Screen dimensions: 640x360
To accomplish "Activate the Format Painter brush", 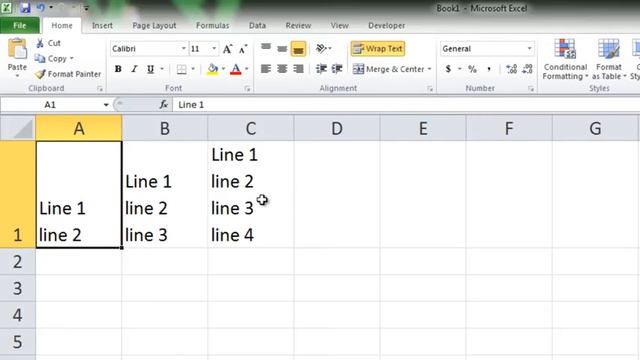I will coord(40,74).
